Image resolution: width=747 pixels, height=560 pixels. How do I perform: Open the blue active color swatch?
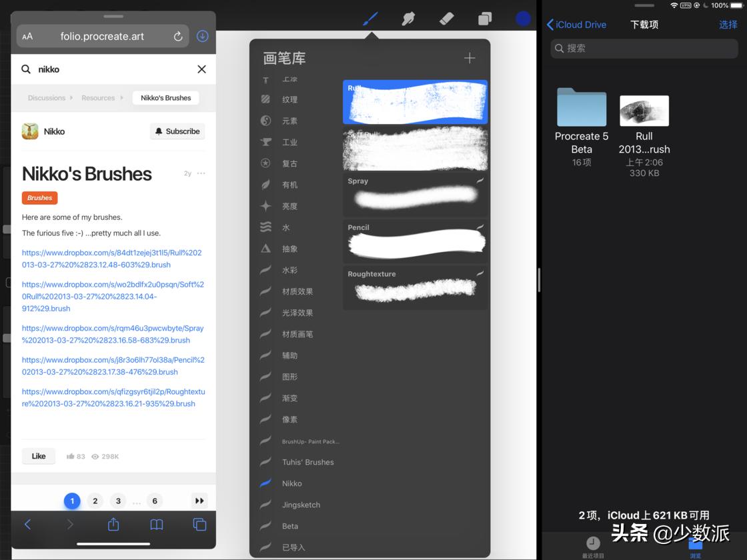coord(523,19)
